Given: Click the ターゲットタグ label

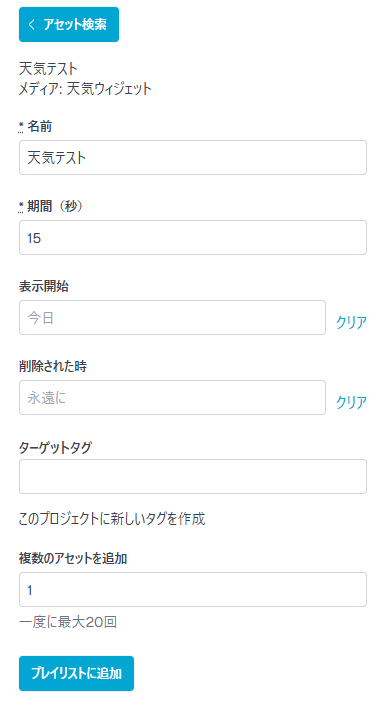Looking at the screenshot, I should tap(55, 447).
